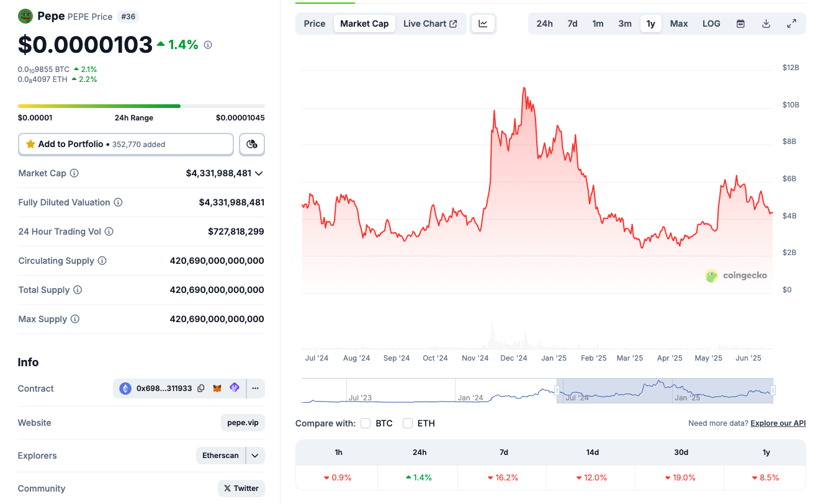Click the 14d -12.0% value
The width and height of the screenshot is (826, 504).
click(x=592, y=477)
